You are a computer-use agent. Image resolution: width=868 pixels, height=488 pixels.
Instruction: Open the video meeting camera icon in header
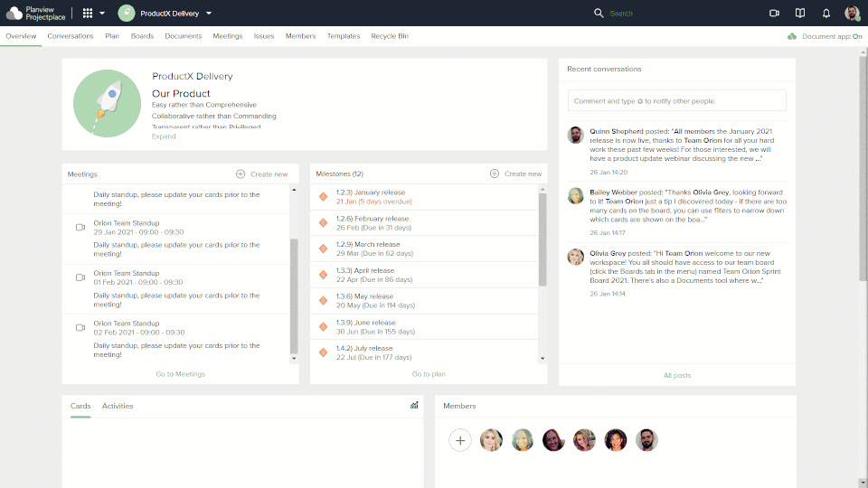tap(775, 14)
